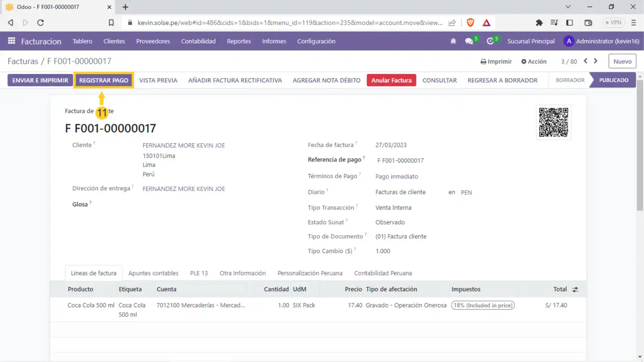Open the Contabilidad menu

coord(198,41)
